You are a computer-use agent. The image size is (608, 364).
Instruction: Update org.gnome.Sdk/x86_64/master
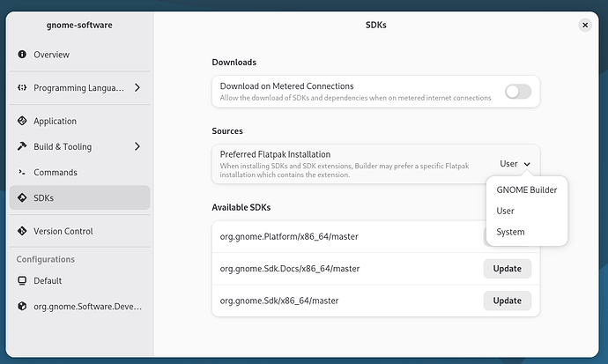(508, 301)
